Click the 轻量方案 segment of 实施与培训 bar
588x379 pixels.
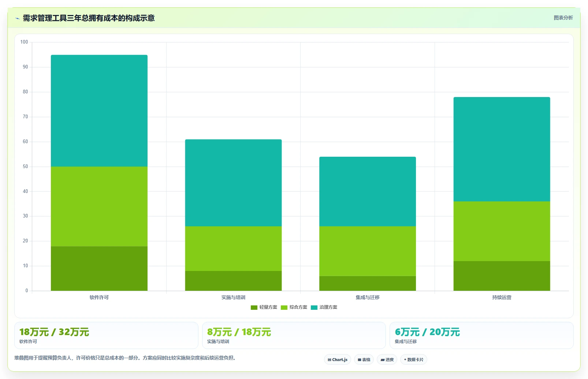[x=233, y=281]
